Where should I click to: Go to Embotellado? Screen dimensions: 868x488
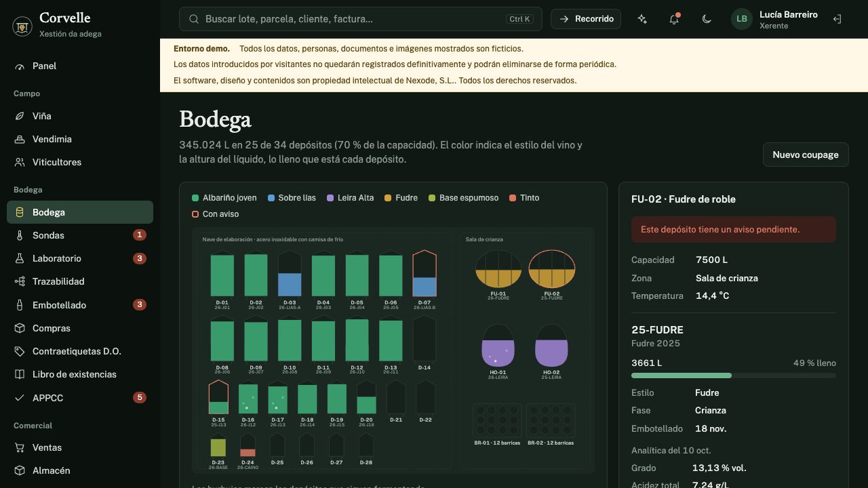click(80, 305)
